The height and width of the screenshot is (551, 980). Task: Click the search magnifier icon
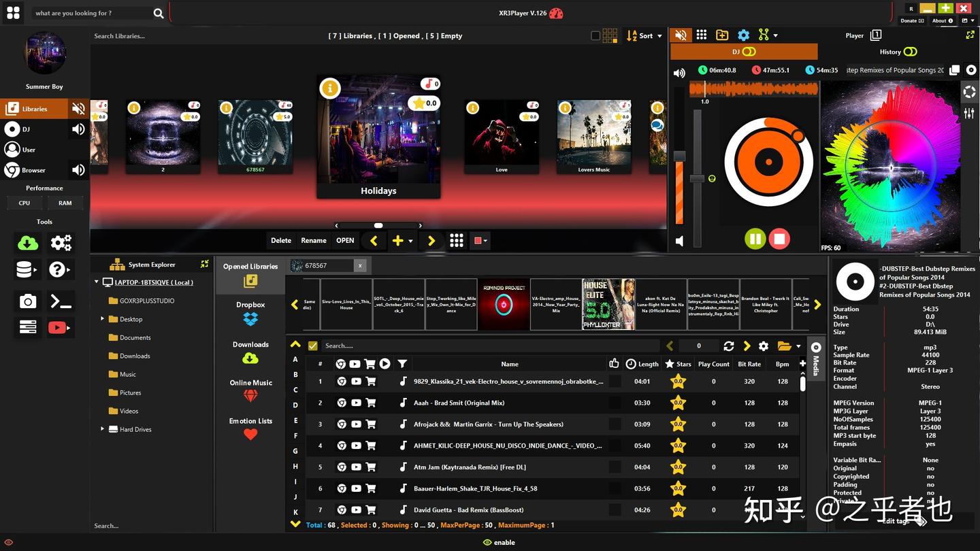[158, 13]
